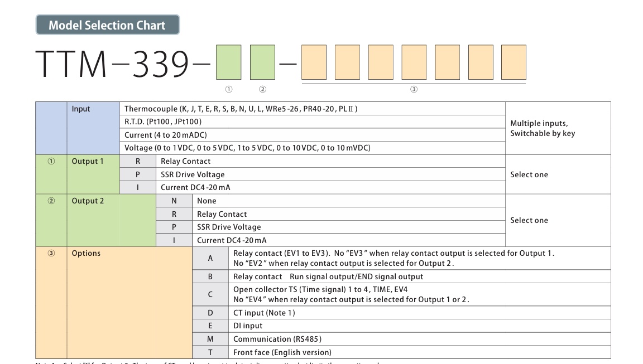Click option T Front face (English version)

[x=282, y=352]
